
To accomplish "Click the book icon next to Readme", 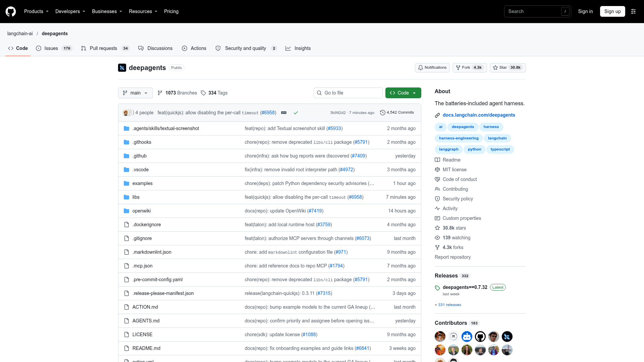I will coord(437,160).
